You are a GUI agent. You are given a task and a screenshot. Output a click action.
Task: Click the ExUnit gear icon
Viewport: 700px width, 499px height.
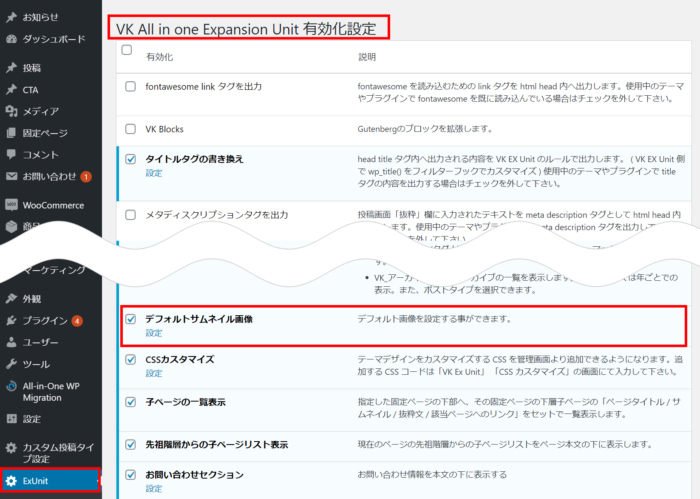[11, 481]
